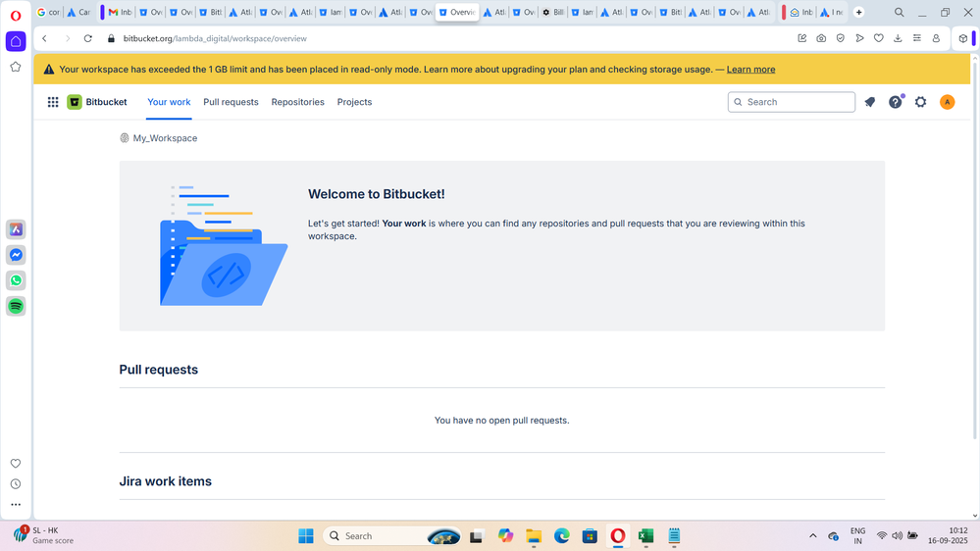The width and height of the screenshot is (980, 551).
Task: Open Opera search tabs magnifier
Action: tap(899, 13)
